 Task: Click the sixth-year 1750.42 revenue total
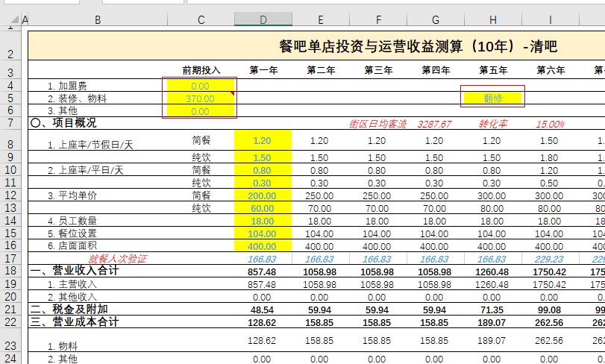click(x=551, y=272)
